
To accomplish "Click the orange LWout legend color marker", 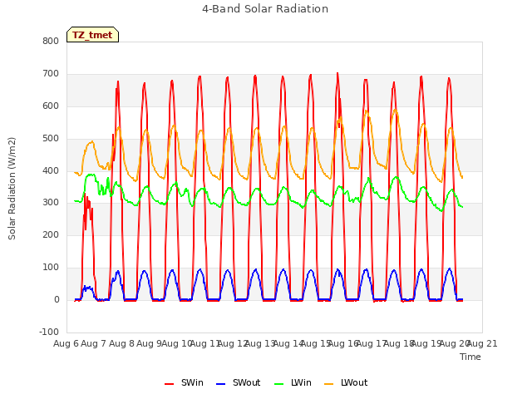I will click(x=329, y=384).
